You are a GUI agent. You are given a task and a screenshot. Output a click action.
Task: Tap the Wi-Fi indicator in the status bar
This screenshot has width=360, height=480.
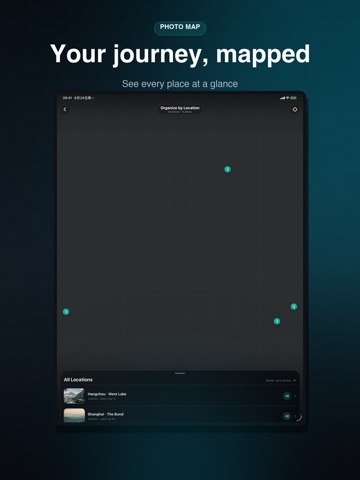[287, 98]
